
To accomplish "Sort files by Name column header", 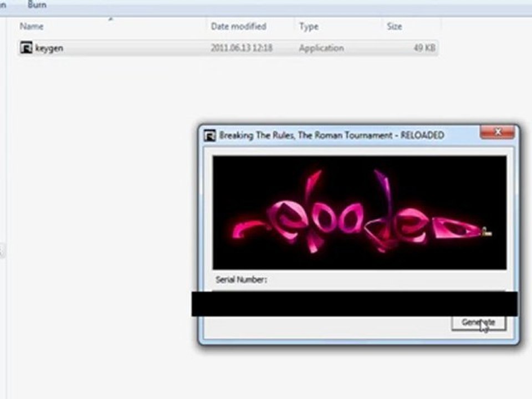I will 32,26.
